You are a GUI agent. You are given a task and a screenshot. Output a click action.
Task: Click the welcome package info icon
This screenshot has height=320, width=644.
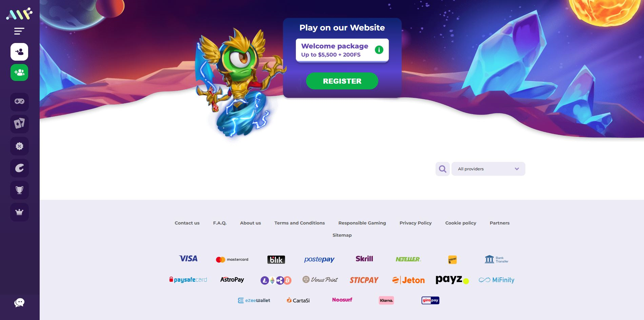tap(379, 50)
